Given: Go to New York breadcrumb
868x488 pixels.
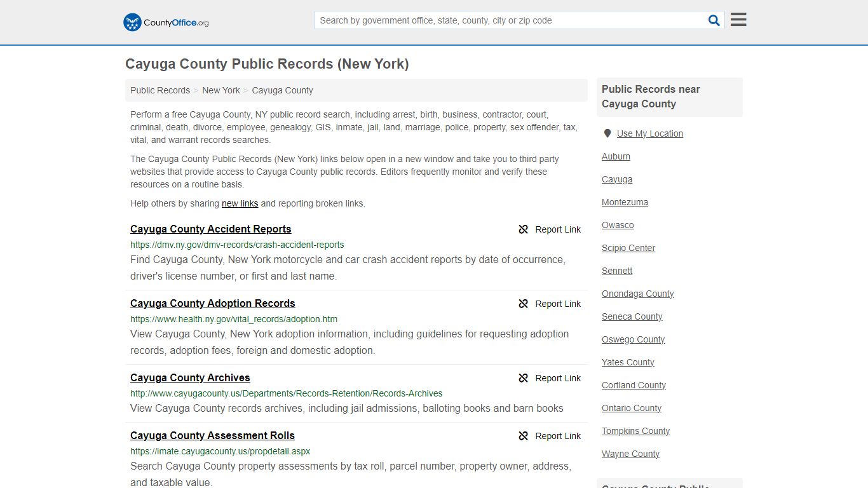Looking at the screenshot, I should [221, 90].
